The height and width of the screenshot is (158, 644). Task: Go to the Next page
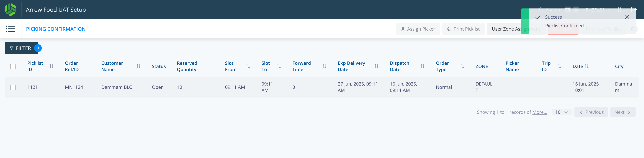point(623,112)
